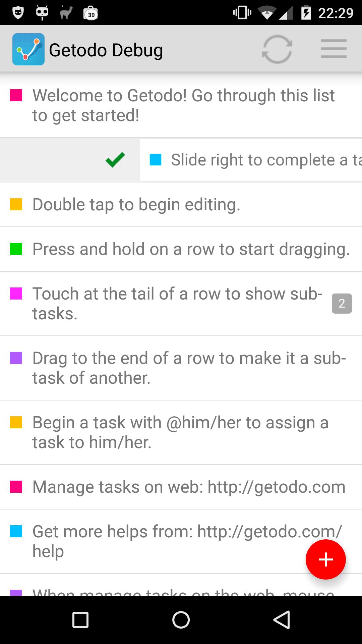
Task: Tap the Getodo Debug title text
Action: pos(106,50)
